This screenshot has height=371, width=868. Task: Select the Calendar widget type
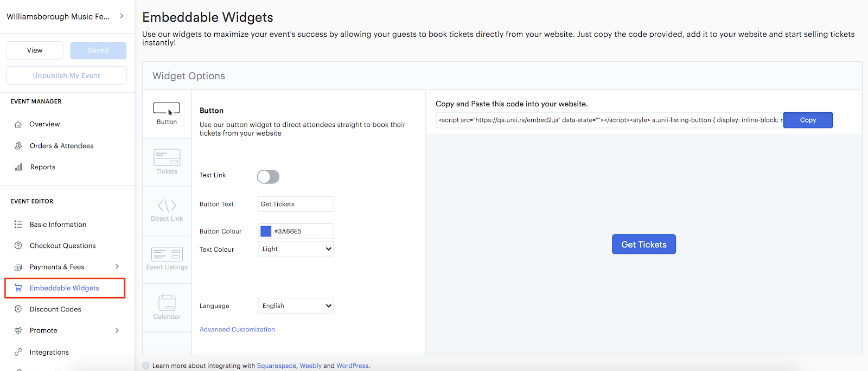pyautogui.click(x=167, y=306)
